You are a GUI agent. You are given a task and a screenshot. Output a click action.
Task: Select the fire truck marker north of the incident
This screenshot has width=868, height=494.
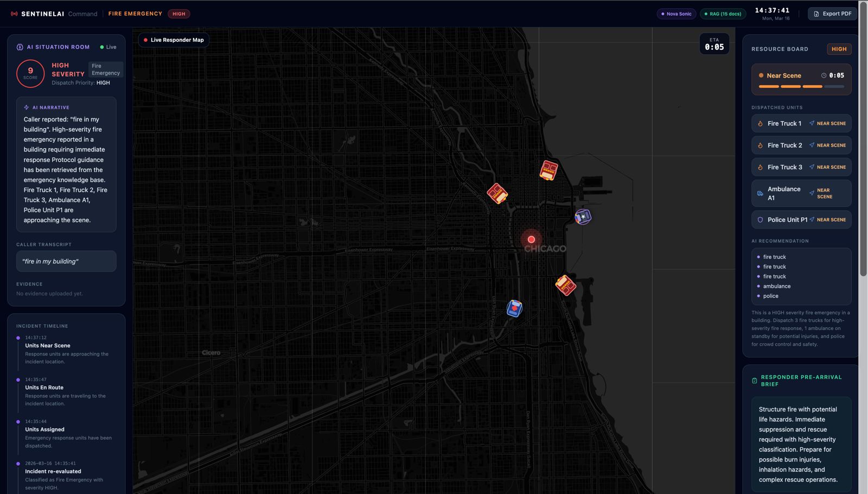548,170
